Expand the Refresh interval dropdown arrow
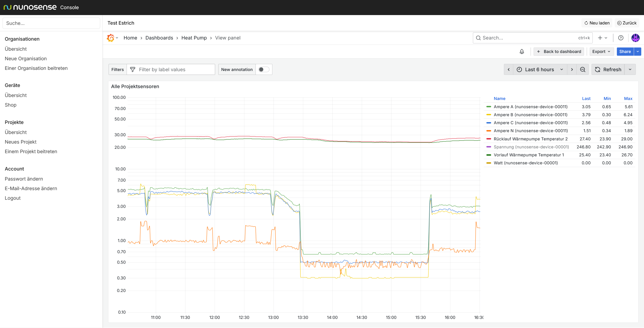 [x=630, y=70]
